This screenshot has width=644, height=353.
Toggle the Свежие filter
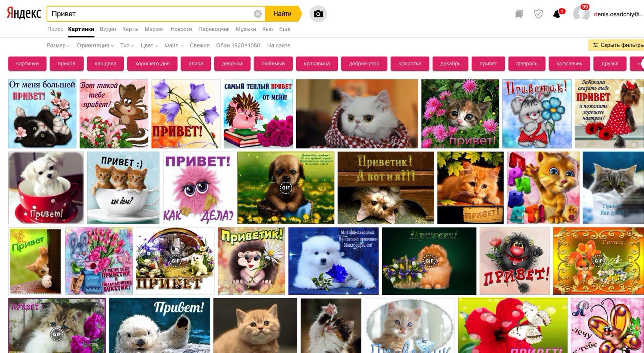point(200,45)
